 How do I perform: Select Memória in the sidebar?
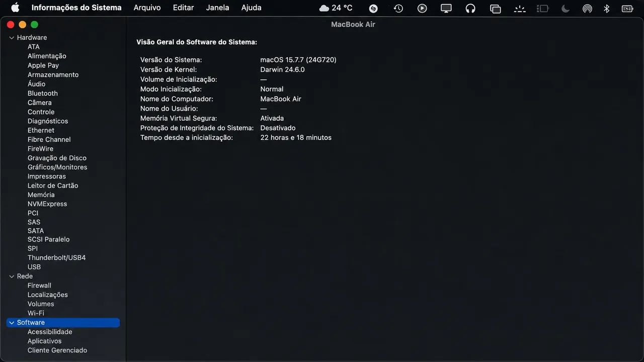coord(41,195)
